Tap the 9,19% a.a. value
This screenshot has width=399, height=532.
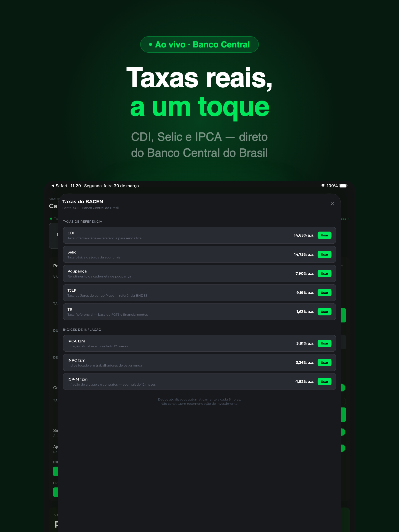click(305, 293)
